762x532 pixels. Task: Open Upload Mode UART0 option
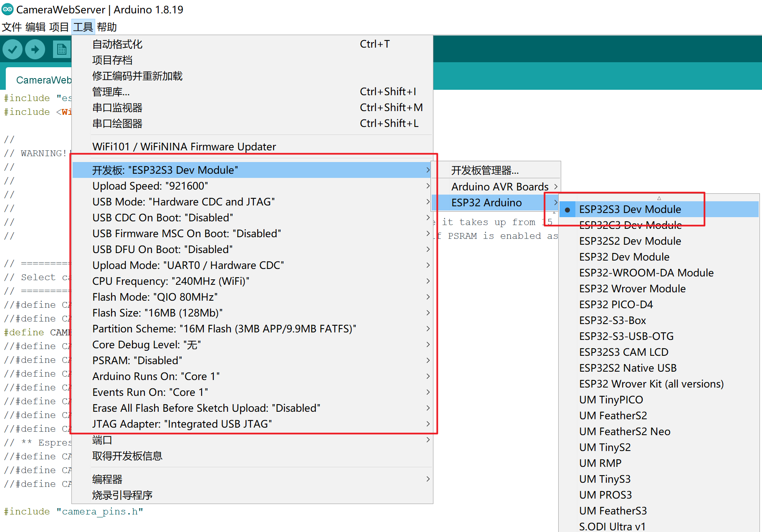click(x=252, y=265)
